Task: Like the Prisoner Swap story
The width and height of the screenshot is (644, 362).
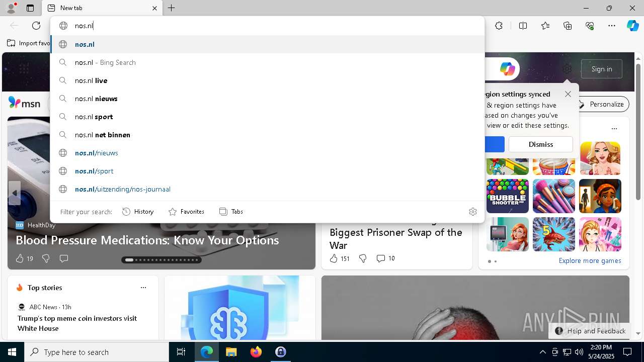Action: (339, 258)
